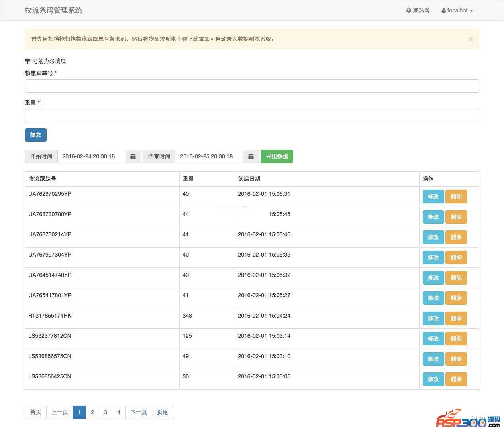Focus the 重量 input field
The image size is (504, 429).
click(x=252, y=115)
